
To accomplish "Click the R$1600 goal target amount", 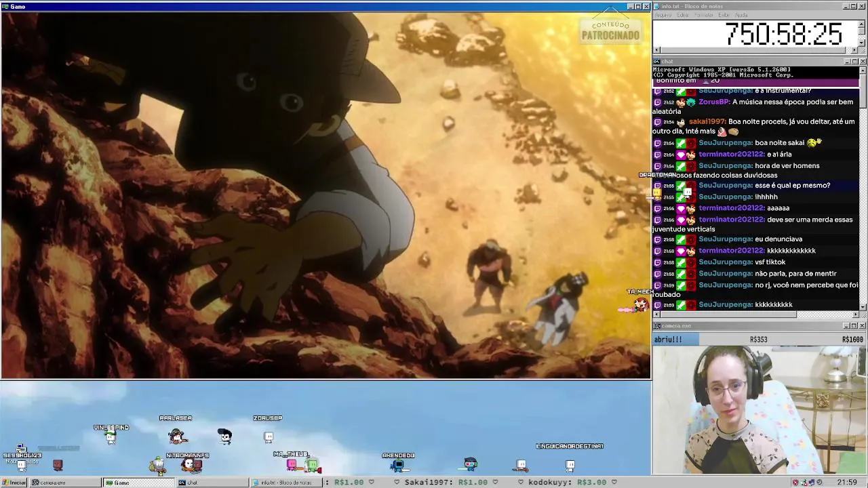I will pyautogui.click(x=852, y=340).
